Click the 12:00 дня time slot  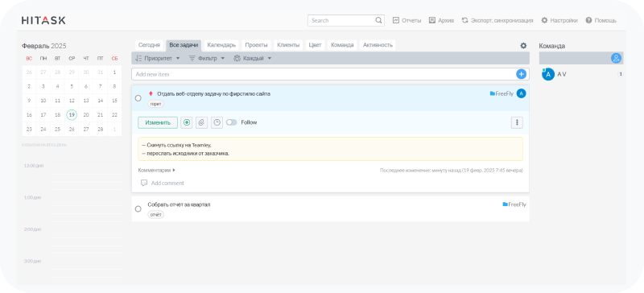pyautogui.click(x=87, y=166)
